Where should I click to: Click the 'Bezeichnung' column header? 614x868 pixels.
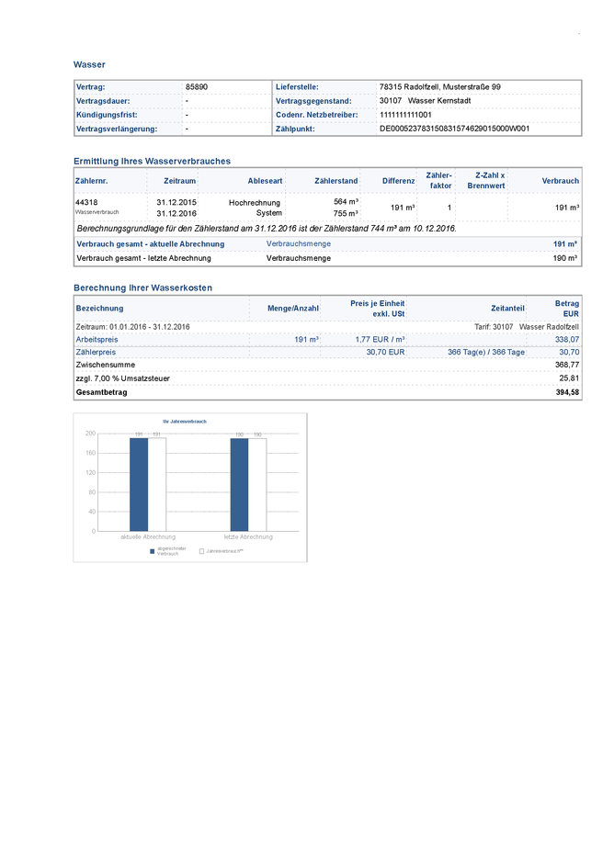click(x=100, y=309)
